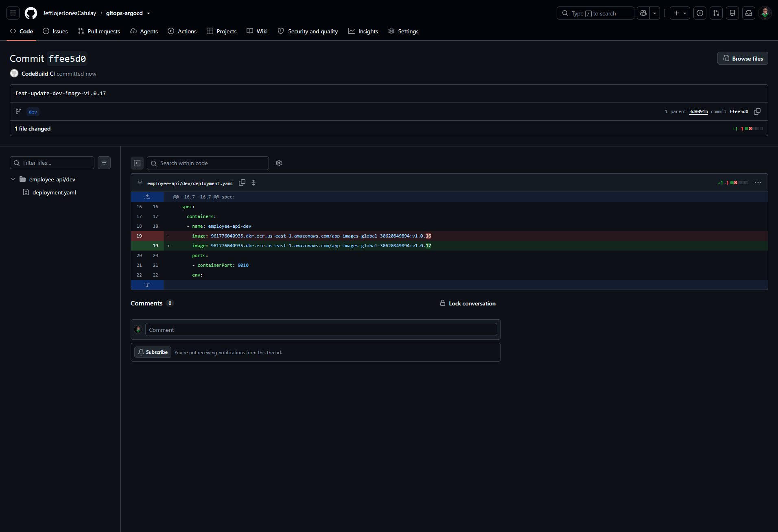
Task: Select deployment.yaml in the file tree
Action: click(54, 192)
